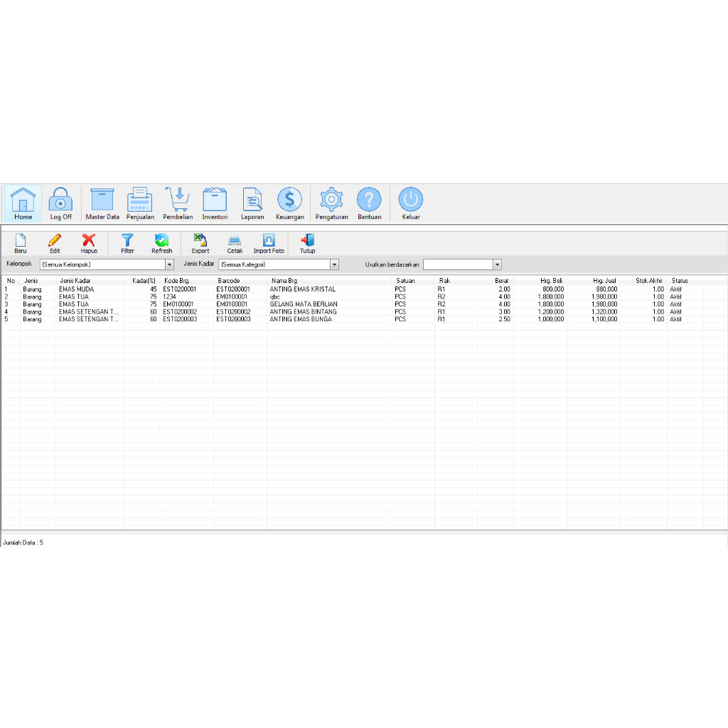Select the ANTING EMAS BUNGA row
The image size is (728, 728).
pos(364,319)
